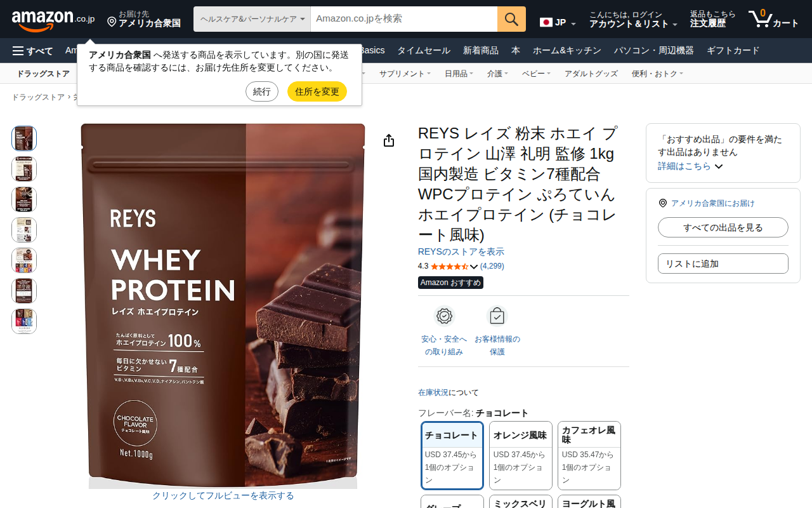
Task: Open the タイムセール nav item
Action: click(424, 51)
